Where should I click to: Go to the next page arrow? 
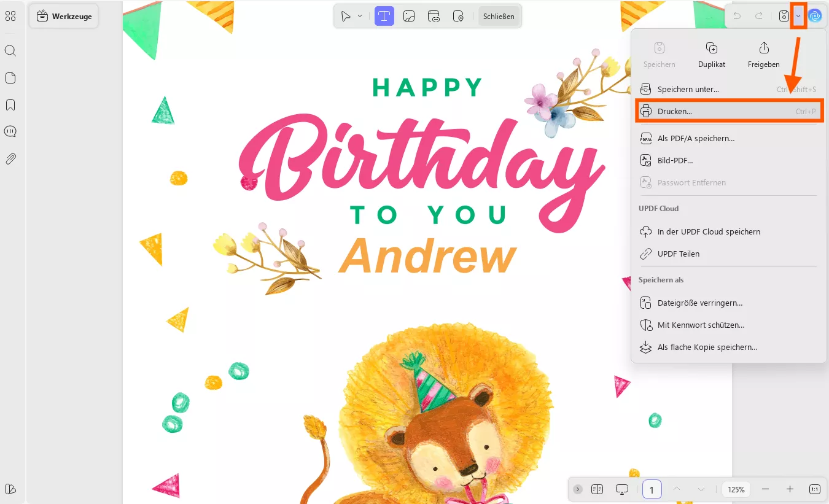pyautogui.click(x=701, y=489)
